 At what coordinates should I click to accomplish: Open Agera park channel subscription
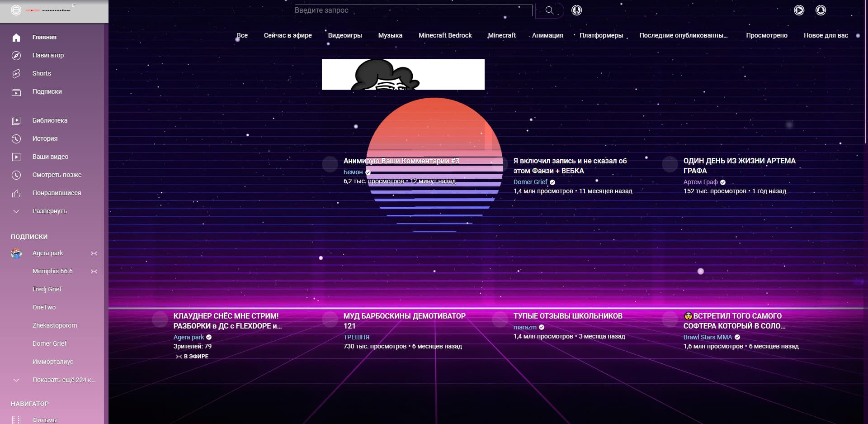[47, 253]
